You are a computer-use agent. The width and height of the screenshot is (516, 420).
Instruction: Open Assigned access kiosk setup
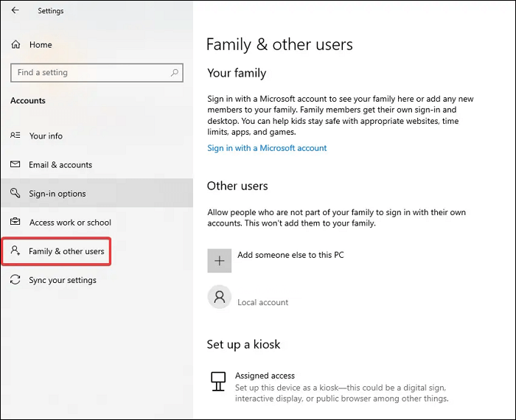point(265,376)
